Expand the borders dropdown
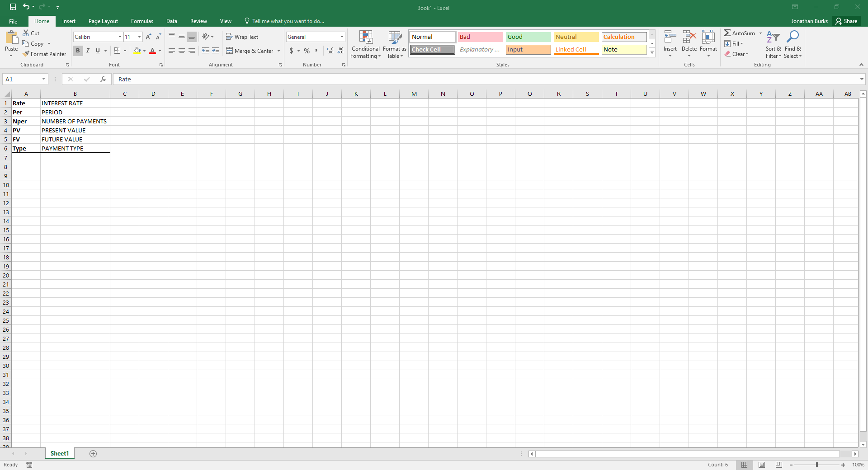Screen dimensions: 868x470 click(x=124, y=51)
